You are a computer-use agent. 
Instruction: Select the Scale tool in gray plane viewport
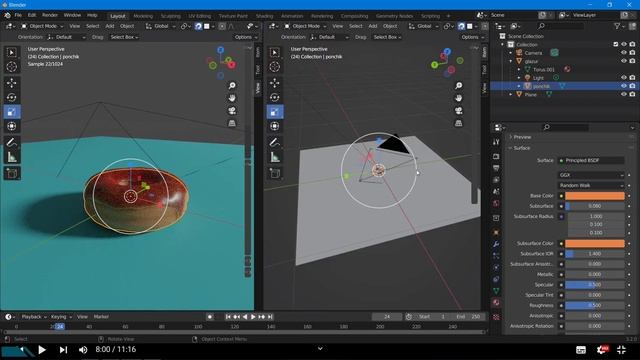point(275,112)
